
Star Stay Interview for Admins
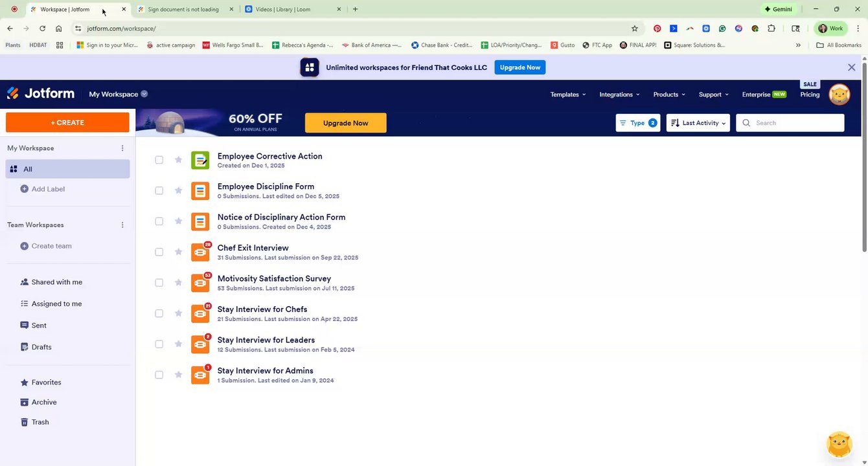pyautogui.click(x=178, y=375)
